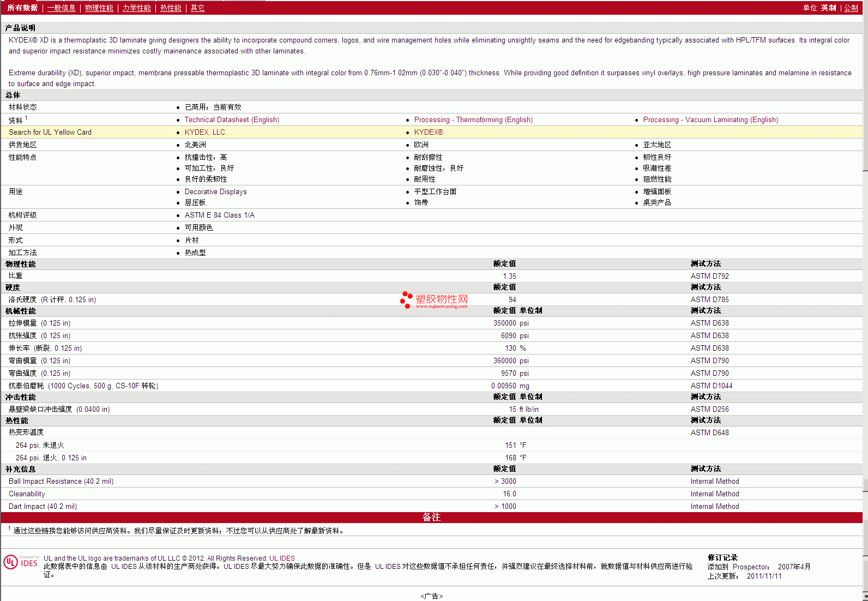Switch units to 公制
The height and width of the screenshot is (601, 868).
[x=851, y=8]
